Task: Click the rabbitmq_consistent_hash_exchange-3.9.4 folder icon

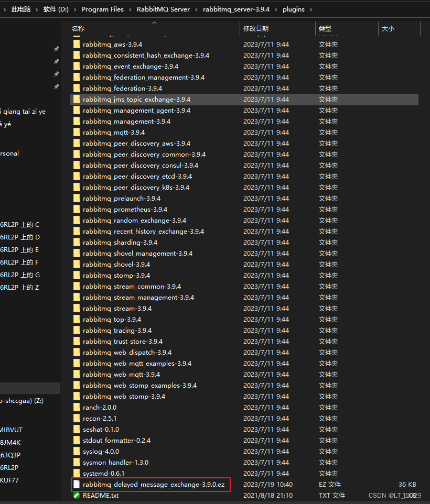Action: (77, 56)
